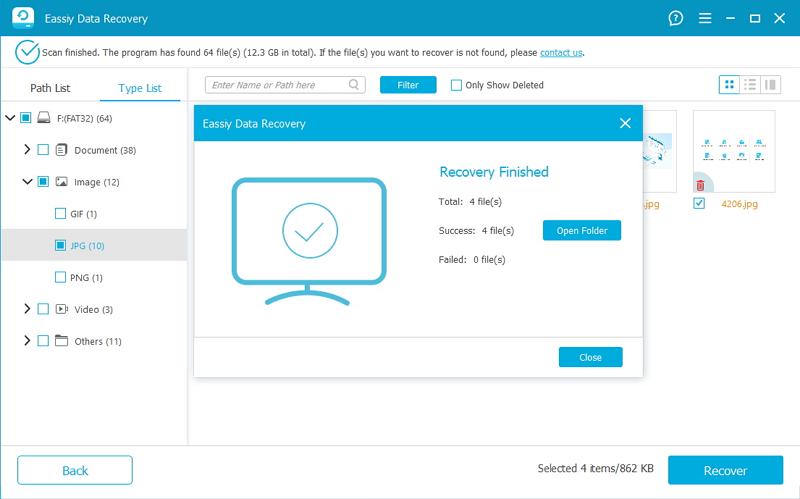This screenshot has height=499, width=800.
Task: Expand the Others (11) node
Action: 27,340
